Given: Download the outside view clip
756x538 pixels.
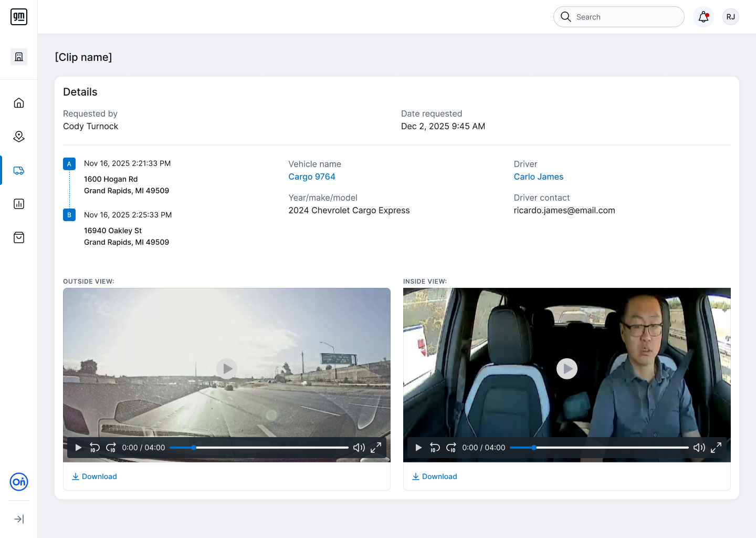Looking at the screenshot, I should [x=94, y=477].
